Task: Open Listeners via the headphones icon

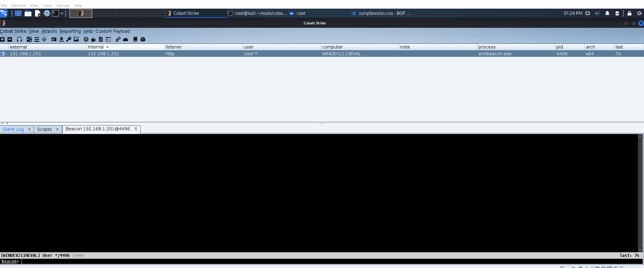Action: point(19,39)
